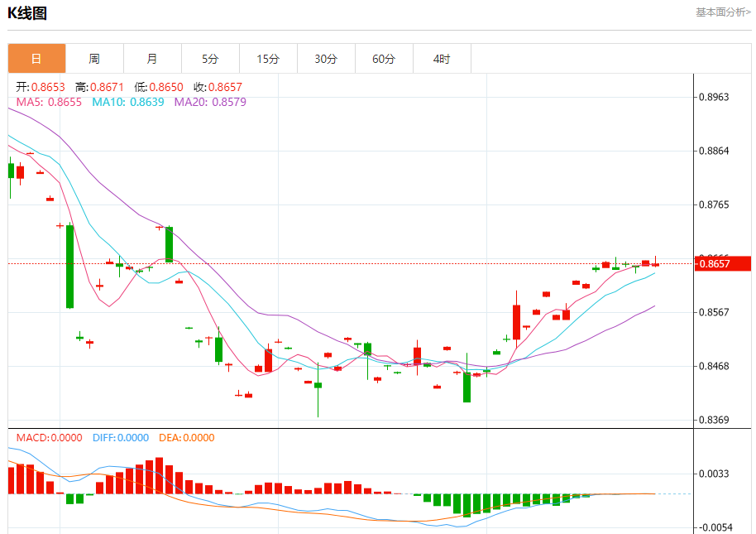
Task: Switch to the 周 weekly tab
Action: tap(94, 59)
